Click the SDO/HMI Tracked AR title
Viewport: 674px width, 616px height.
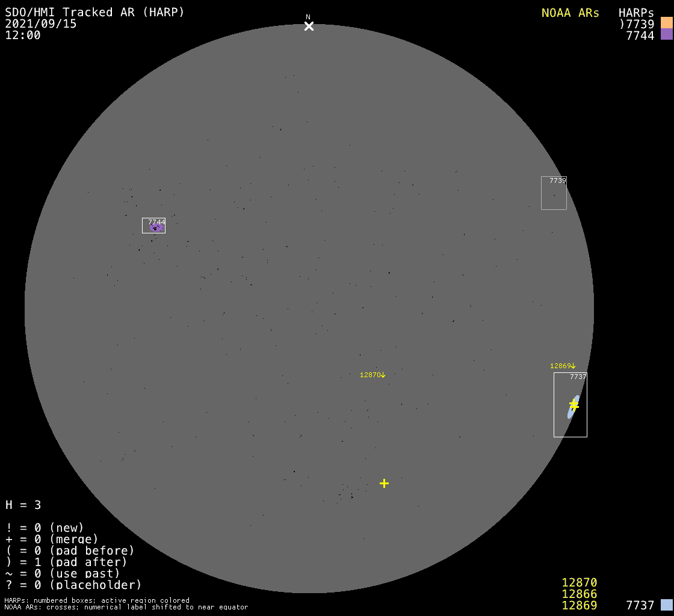[x=94, y=12]
